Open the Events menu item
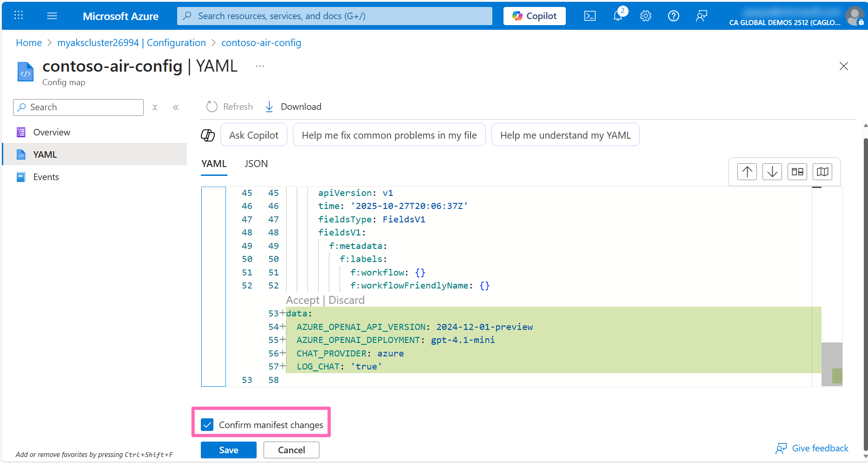Screen dimensions: 868x463 click(46, 177)
